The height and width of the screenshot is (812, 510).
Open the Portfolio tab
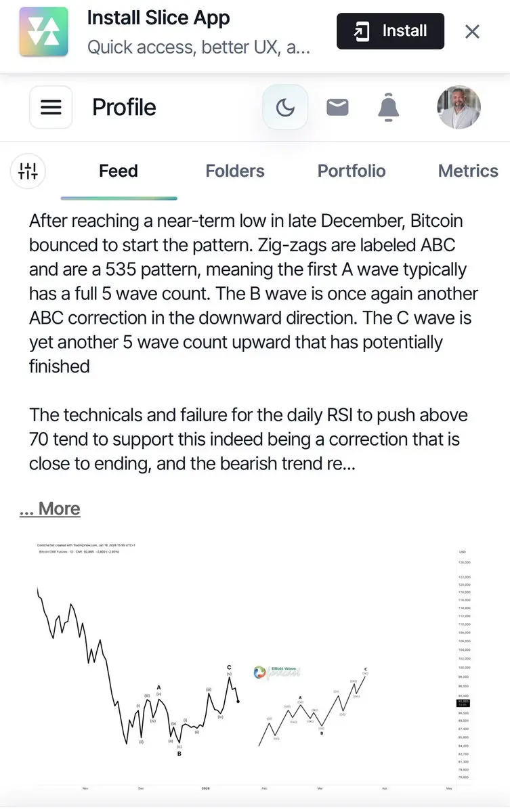[352, 171]
